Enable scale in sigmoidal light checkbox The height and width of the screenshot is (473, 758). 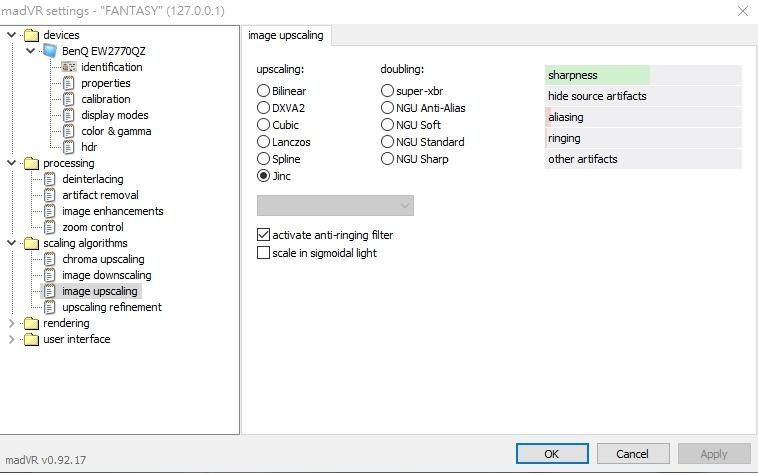264,253
